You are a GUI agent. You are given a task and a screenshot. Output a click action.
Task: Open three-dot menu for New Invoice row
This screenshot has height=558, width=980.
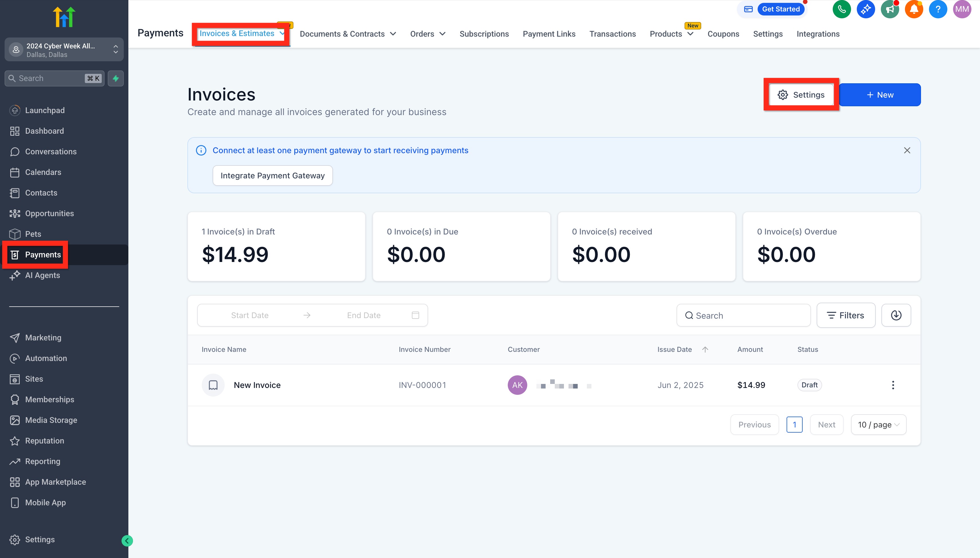pos(893,385)
